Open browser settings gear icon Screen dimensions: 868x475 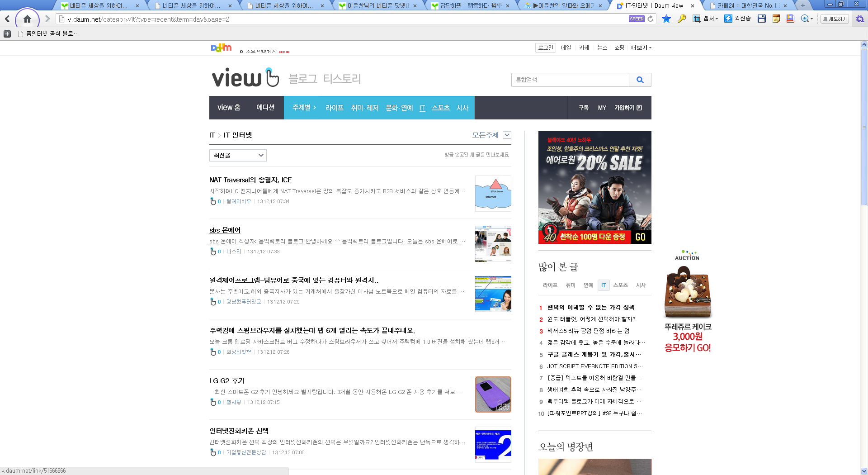tap(860, 19)
